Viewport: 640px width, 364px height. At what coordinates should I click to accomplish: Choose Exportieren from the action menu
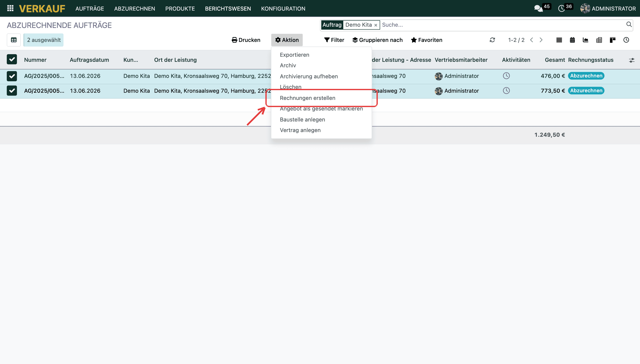(321, 55)
